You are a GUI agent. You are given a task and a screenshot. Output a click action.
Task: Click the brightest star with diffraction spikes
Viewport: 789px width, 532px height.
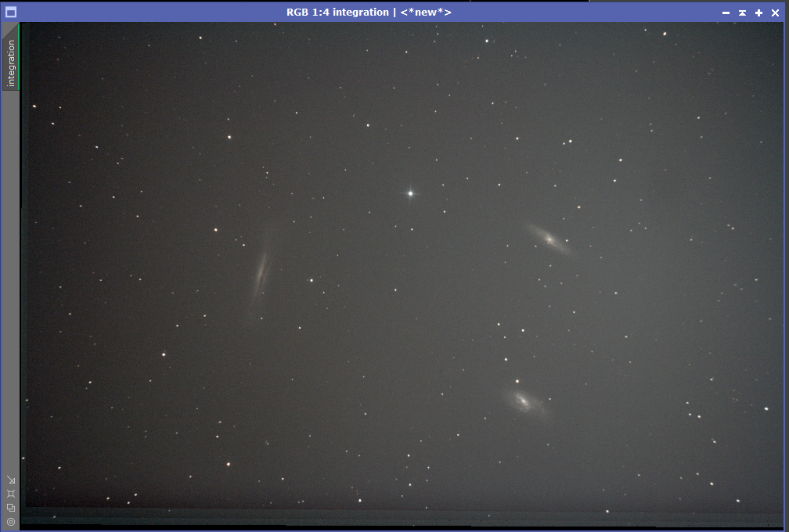(411, 193)
